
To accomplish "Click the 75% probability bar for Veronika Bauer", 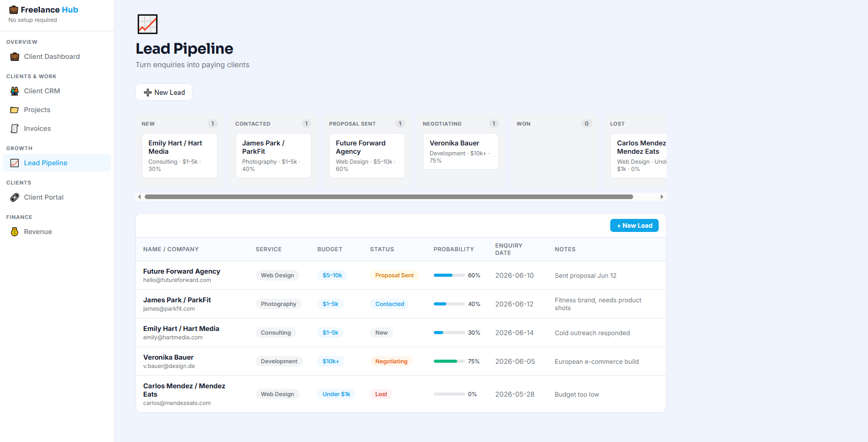I will [x=449, y=361].
